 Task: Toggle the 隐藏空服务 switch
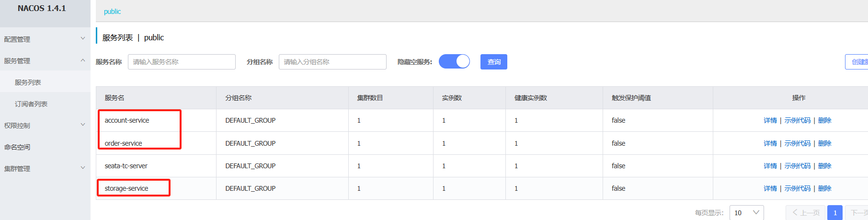point(454,61)
